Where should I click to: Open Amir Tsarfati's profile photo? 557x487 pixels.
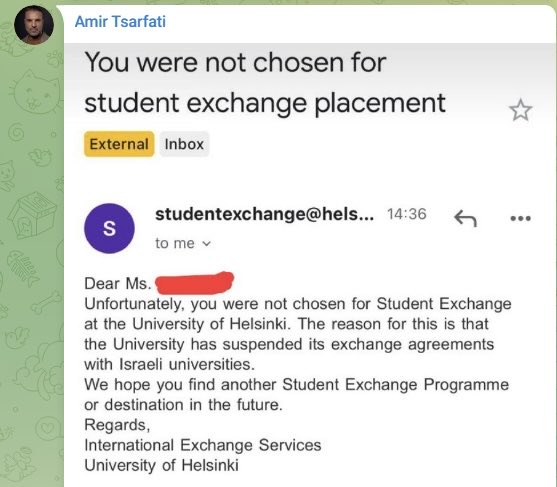pyautogui.click(x=34, y=25)
